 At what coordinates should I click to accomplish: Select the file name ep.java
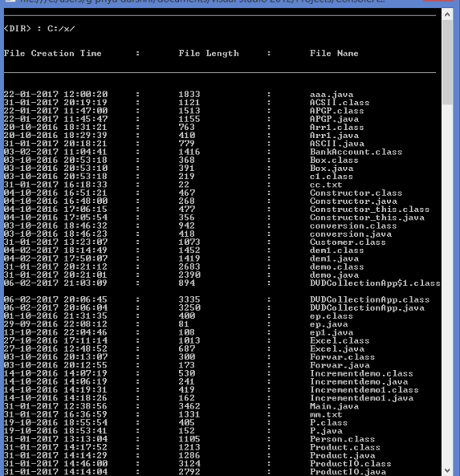click(329, 324)
